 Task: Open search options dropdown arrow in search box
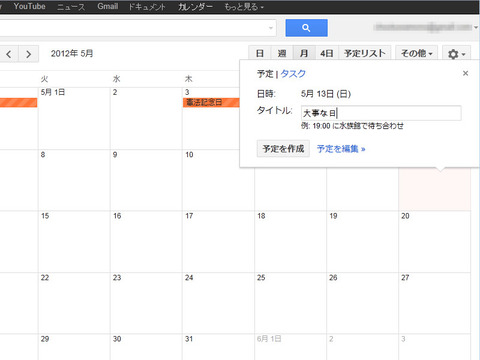click(271, 28)
